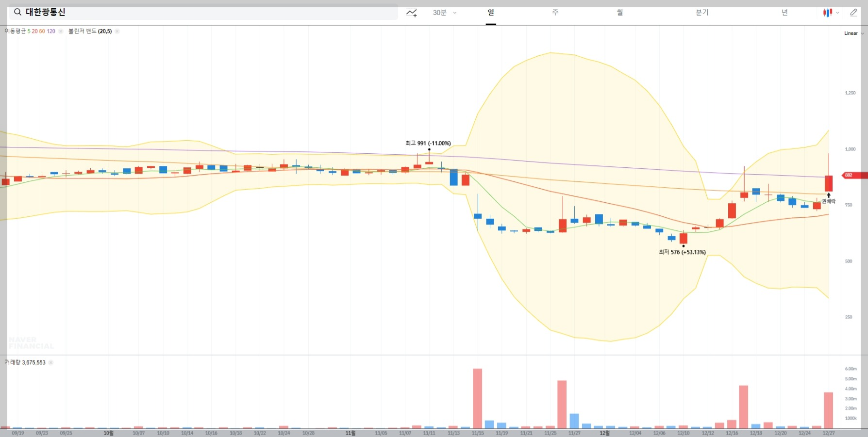Switch to the 분기 quarterly tab

702,13
